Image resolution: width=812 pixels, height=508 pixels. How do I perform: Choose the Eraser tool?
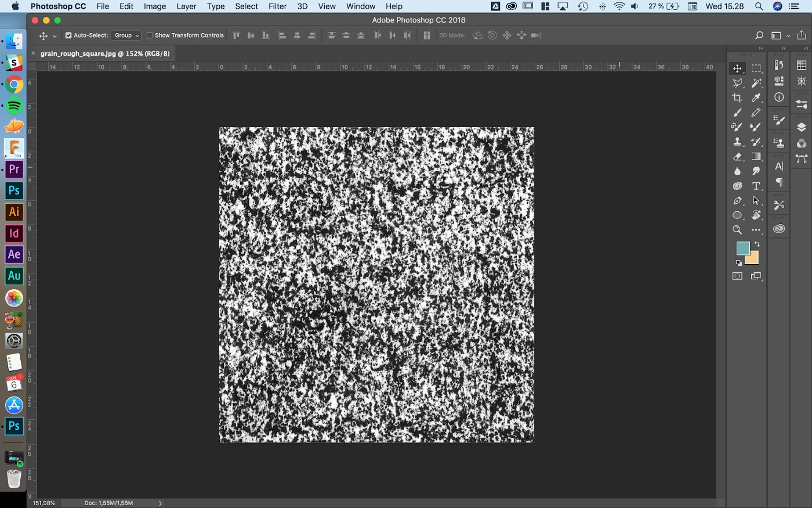click(x=737, y=157)
